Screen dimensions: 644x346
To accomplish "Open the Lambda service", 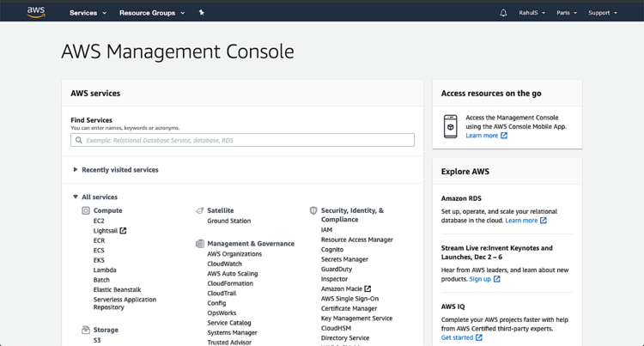I will [x=105, y=270].
